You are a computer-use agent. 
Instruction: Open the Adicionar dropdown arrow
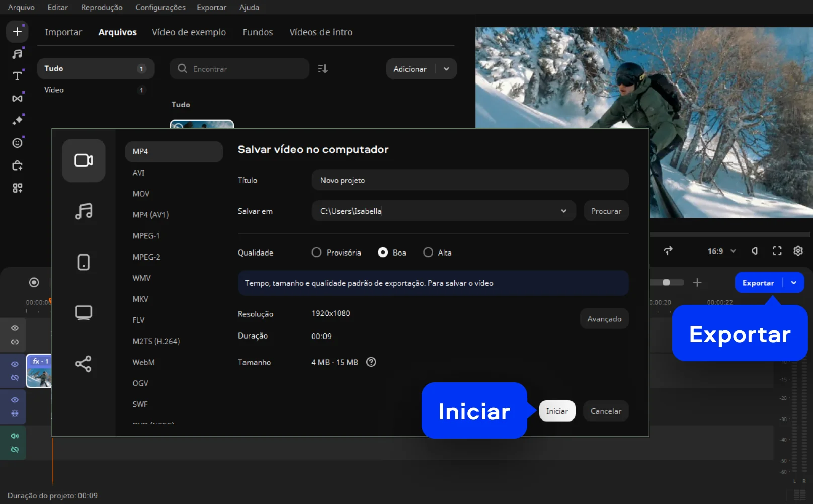[446, 69]
